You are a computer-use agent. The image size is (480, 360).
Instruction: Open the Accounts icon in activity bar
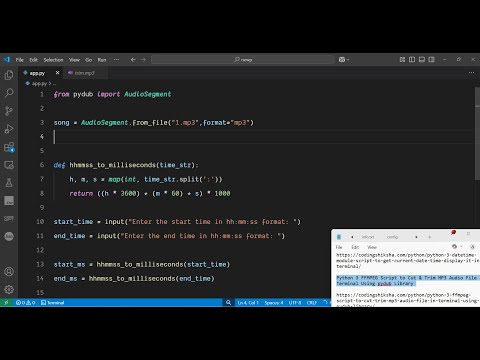point(9,272)
